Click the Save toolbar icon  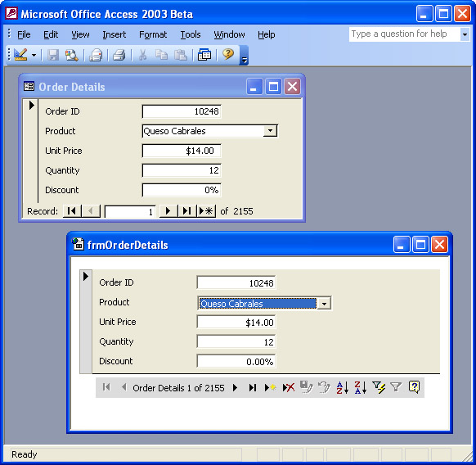click(53, 55)
